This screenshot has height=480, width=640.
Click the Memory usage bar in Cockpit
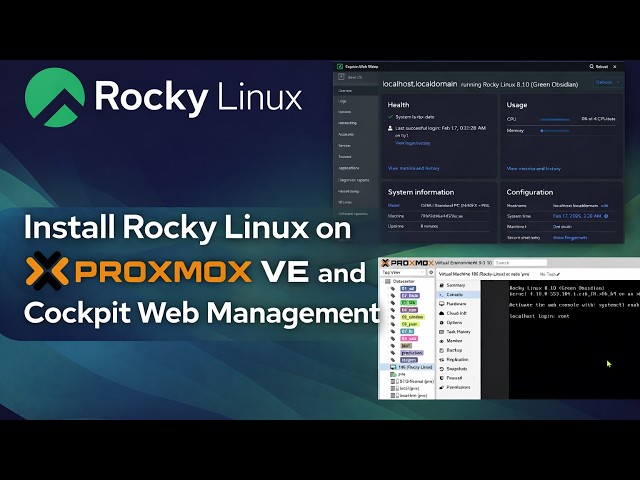(555, 131)
